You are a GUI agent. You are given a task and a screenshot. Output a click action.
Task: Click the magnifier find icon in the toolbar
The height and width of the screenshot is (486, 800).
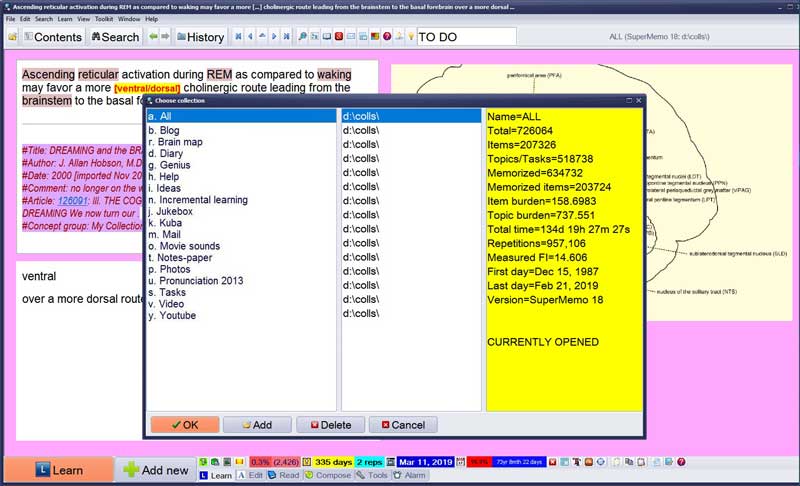[x=303, y=37]
